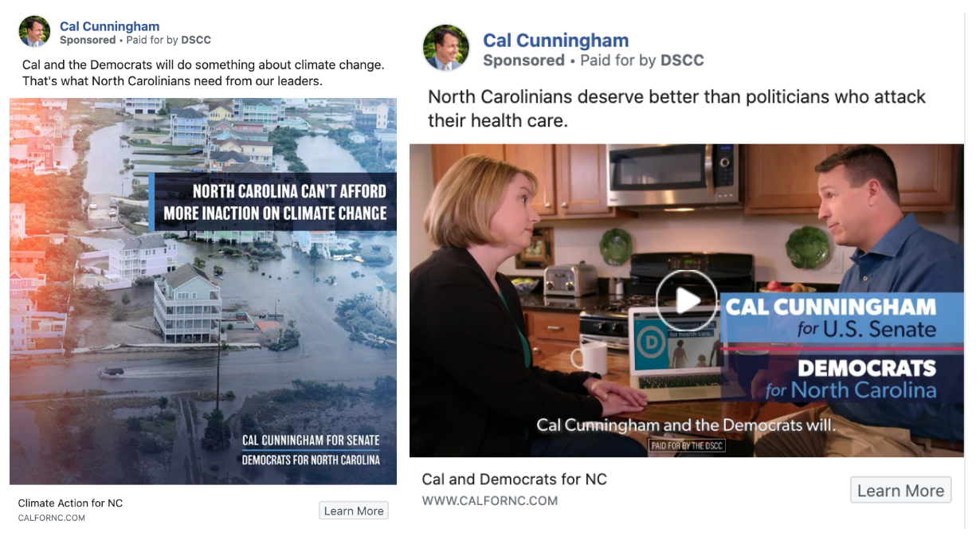The image size is (980, 548).
Task: Open Cal Cunningham page name in right ad
Action: tap(555, 41)
